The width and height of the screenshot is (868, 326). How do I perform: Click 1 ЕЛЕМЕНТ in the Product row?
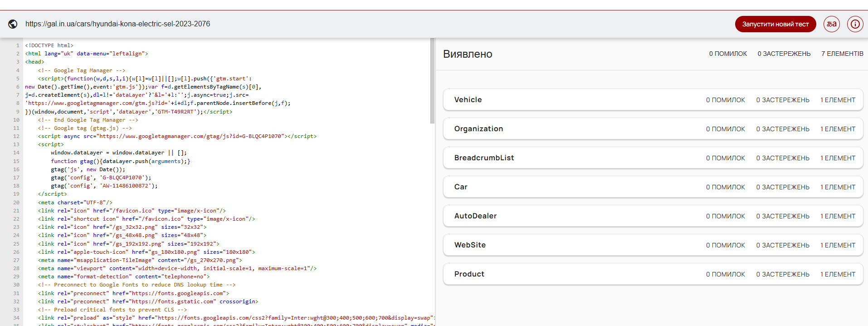(x=838, y=274)
